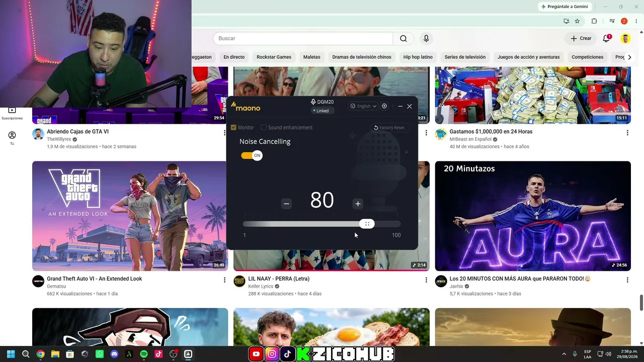The width and height of the screenshot is (644, 362).
Task: Click Pregúntale a Gemini button
Action: point(564,7)
